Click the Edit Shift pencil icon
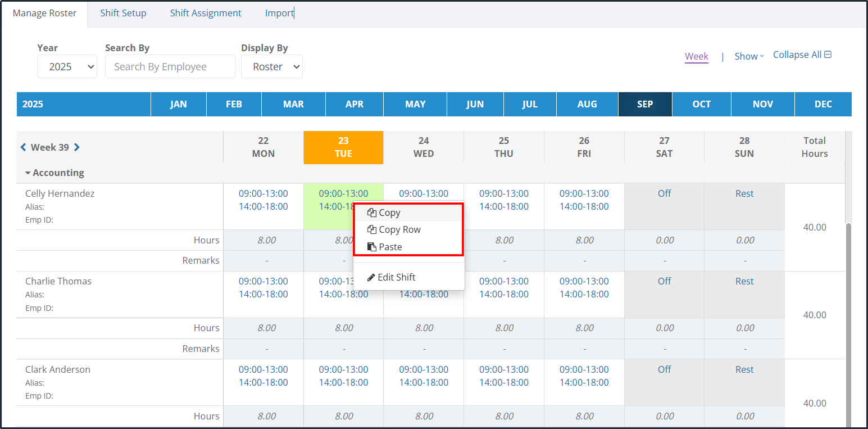This screenshot has width=868, height=429. [x=371, y=277]
